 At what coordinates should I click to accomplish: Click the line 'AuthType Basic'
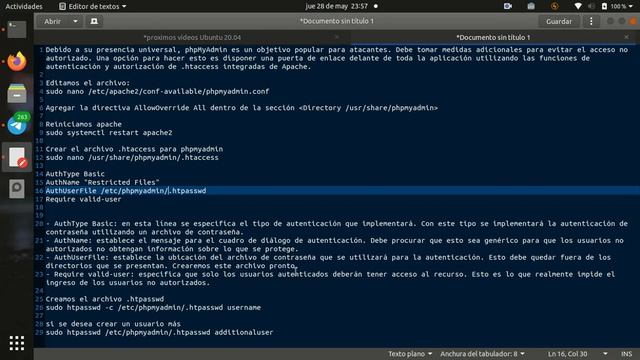coord(75,174)
